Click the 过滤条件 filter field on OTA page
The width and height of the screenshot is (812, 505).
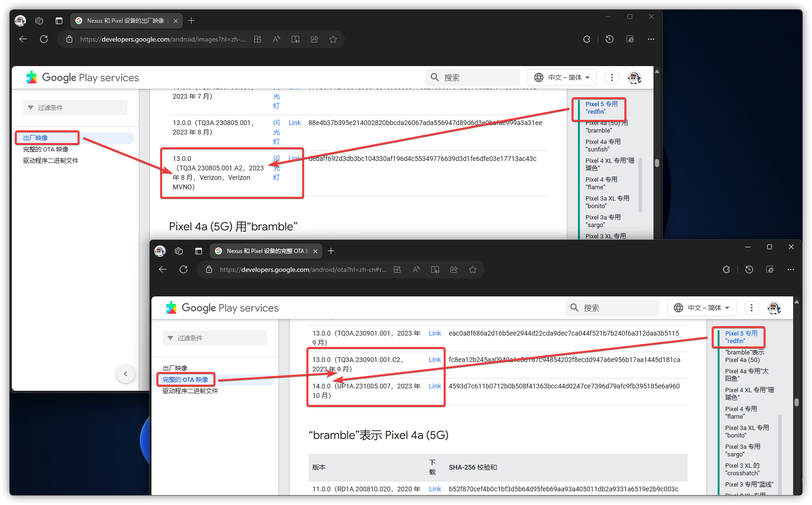215,338
